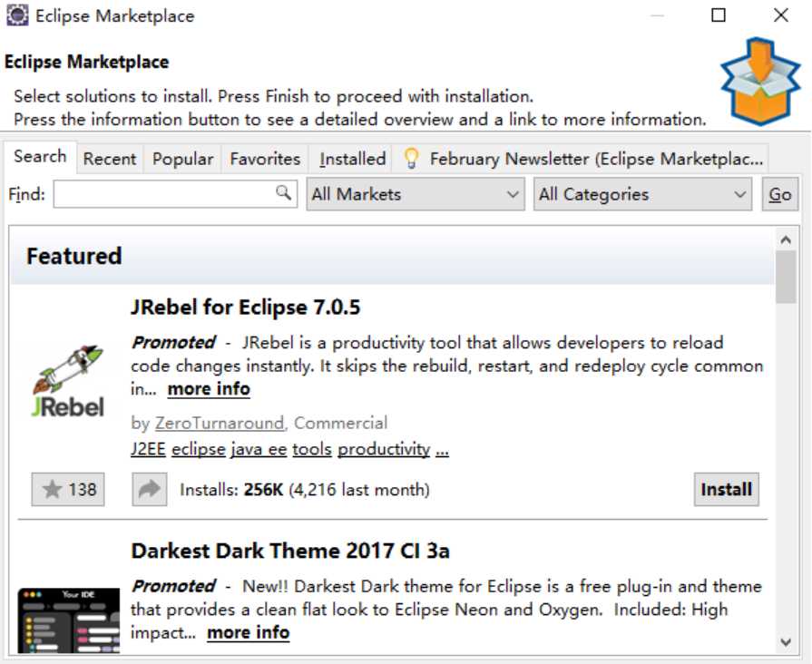Viewport: 812px width, 664px height.
Task: Click the Find search text field
Action: coord(175,194)
